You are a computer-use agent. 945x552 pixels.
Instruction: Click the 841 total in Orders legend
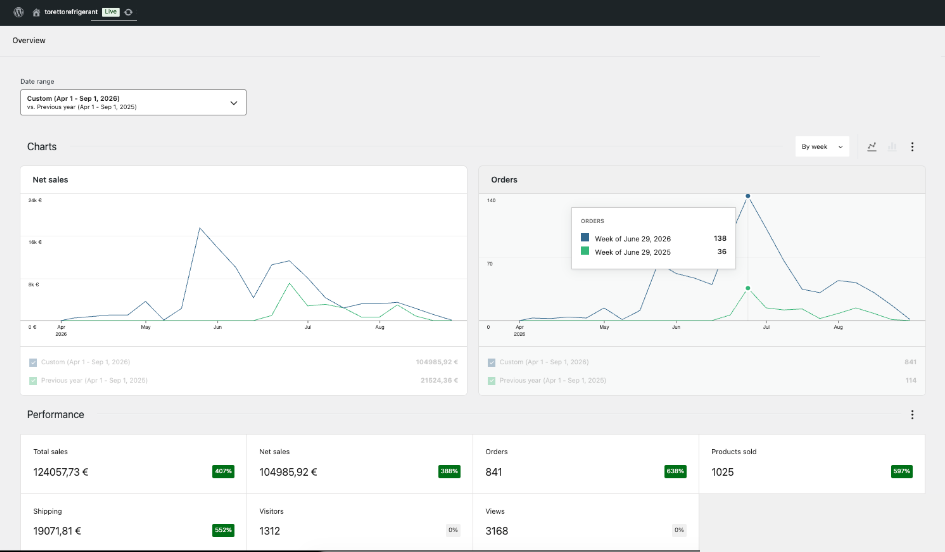910,362
